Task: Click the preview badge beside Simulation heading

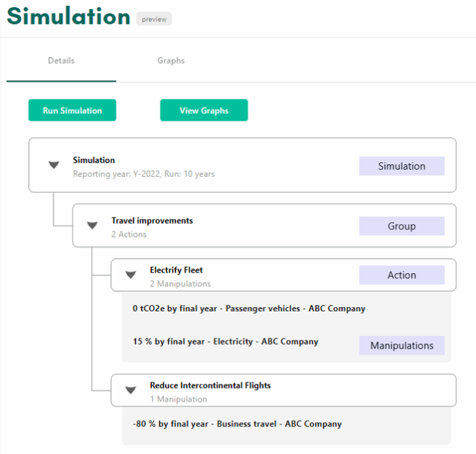Action: pyautogui.click(x=154, y=19)
